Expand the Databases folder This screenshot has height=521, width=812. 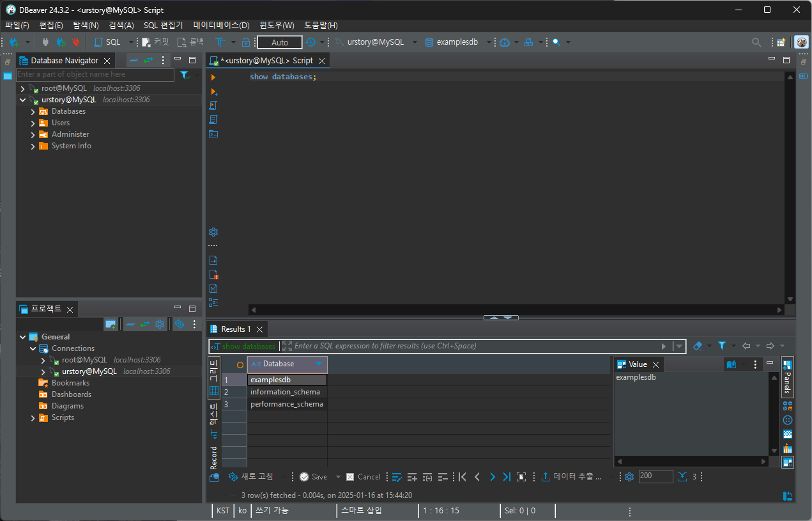point(33,111)
